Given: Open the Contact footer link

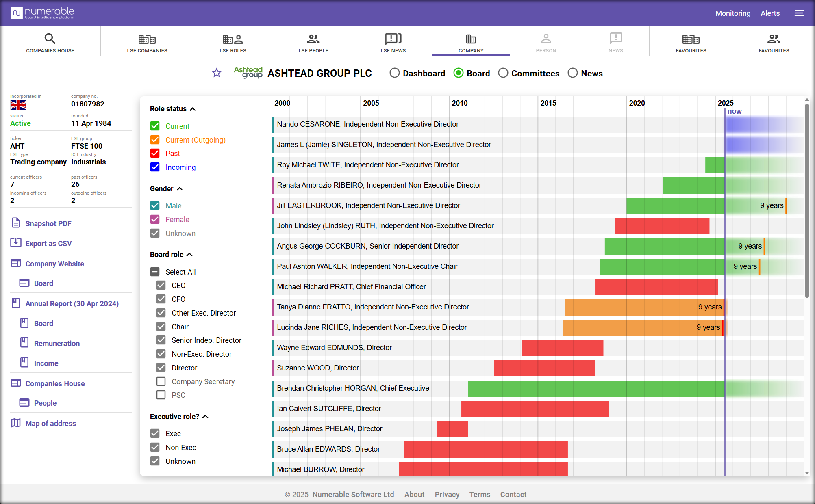Looking at the screenshot, I should (x=513, y=494).
